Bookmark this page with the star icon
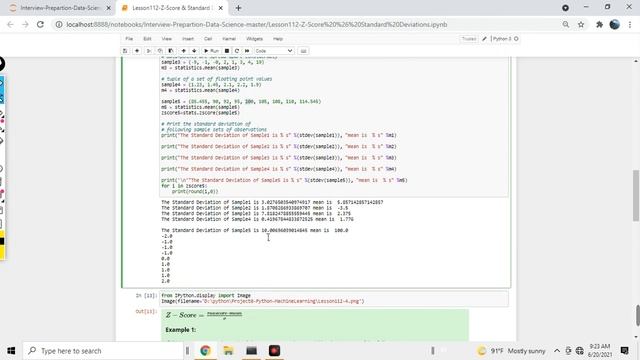Image resolution: width=640 pixels, height=360 pixels. tap(581, 24)
